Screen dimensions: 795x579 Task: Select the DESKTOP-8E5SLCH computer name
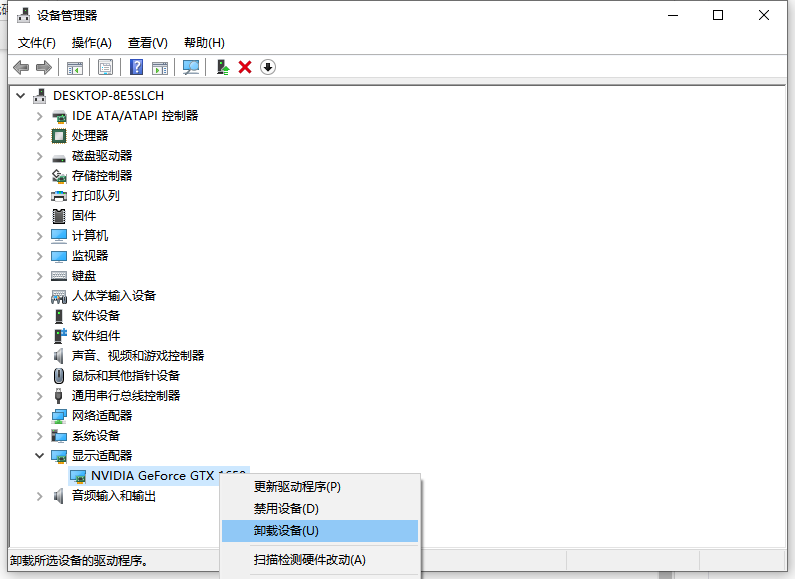click(x=109, y=96)
